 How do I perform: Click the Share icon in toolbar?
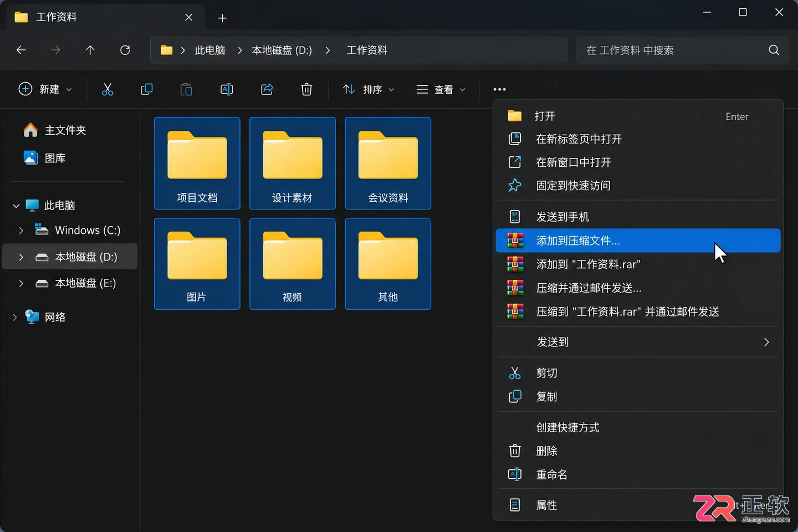point(267,89)
